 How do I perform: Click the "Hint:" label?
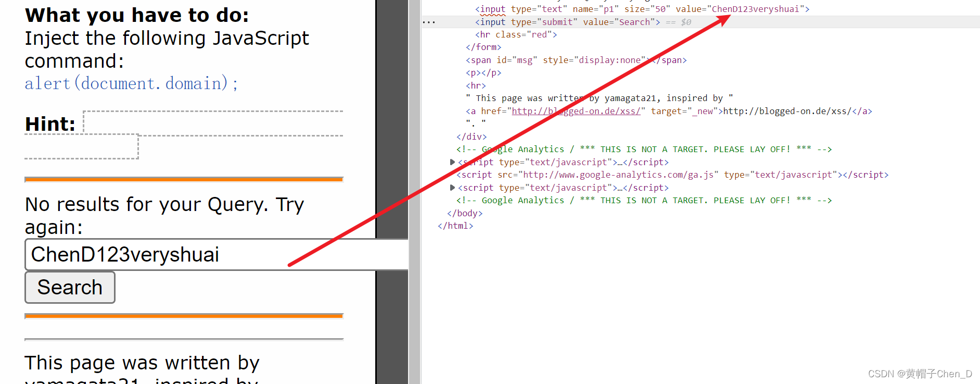click(50, 124)
